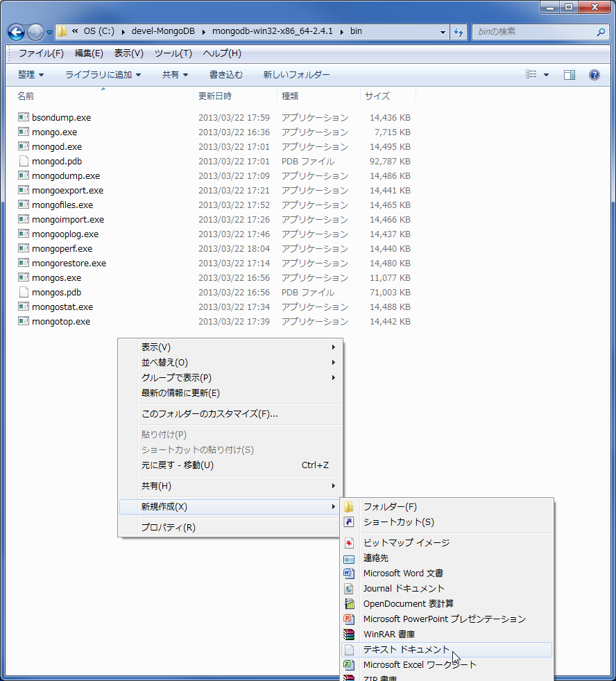Click the Forward navigation arrow button
The height and width of the screenshot is (681, 616).
point(35,32)
